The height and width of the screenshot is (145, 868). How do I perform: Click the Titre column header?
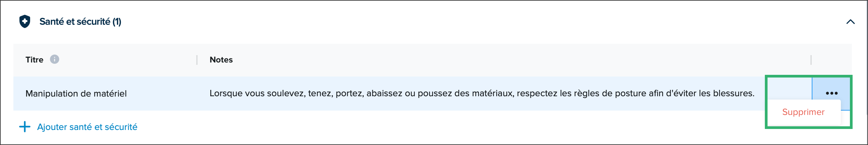pos(34,59)
